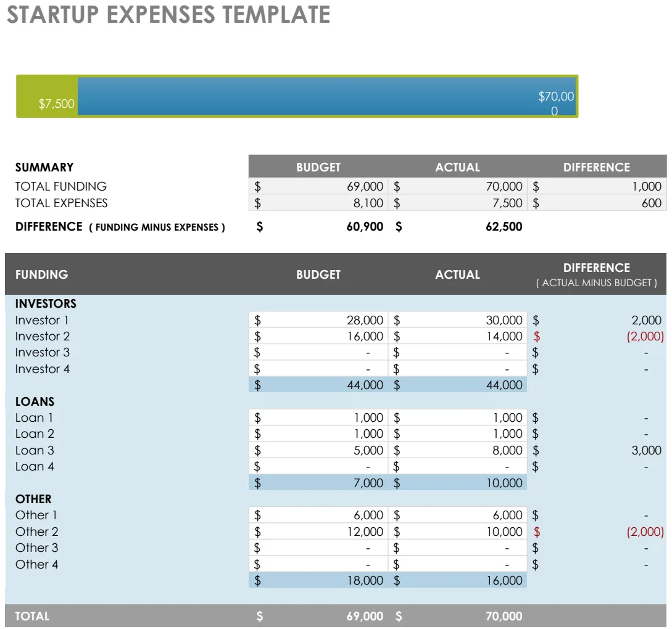672x629 pixels.
Task: Click the SUMMARY heading
Action: [x=44, y=167]
